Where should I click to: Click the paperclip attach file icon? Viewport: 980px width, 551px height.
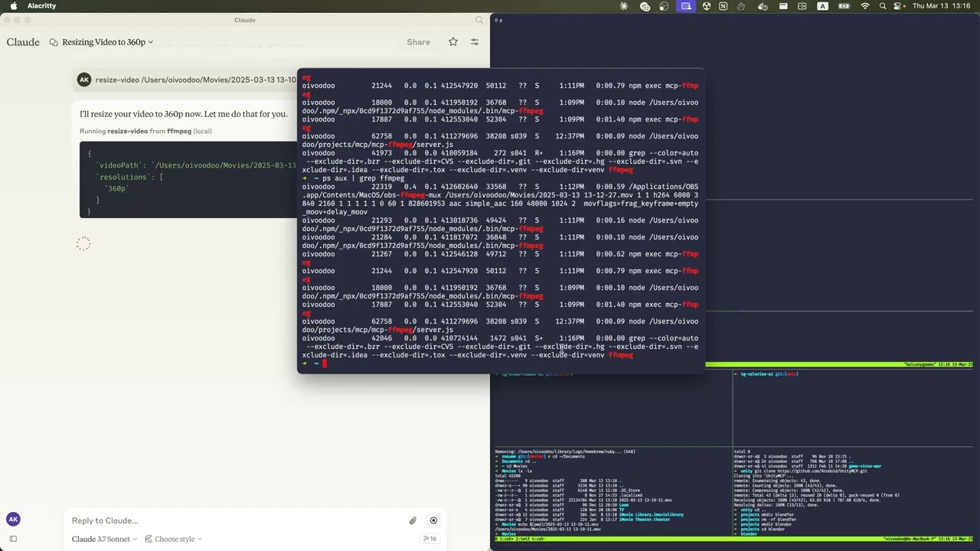413,520
